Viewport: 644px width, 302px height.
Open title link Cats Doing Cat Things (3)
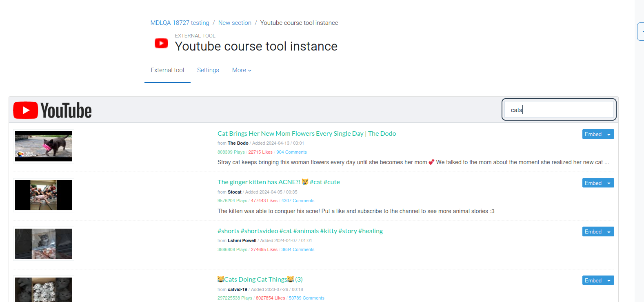pos(260,280)
